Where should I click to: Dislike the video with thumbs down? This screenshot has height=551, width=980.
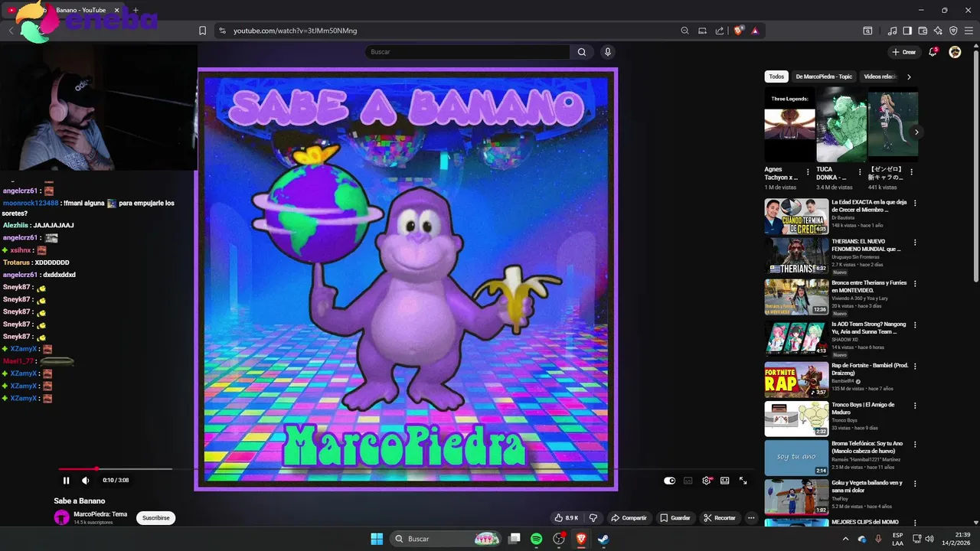(x=593, y=518)
